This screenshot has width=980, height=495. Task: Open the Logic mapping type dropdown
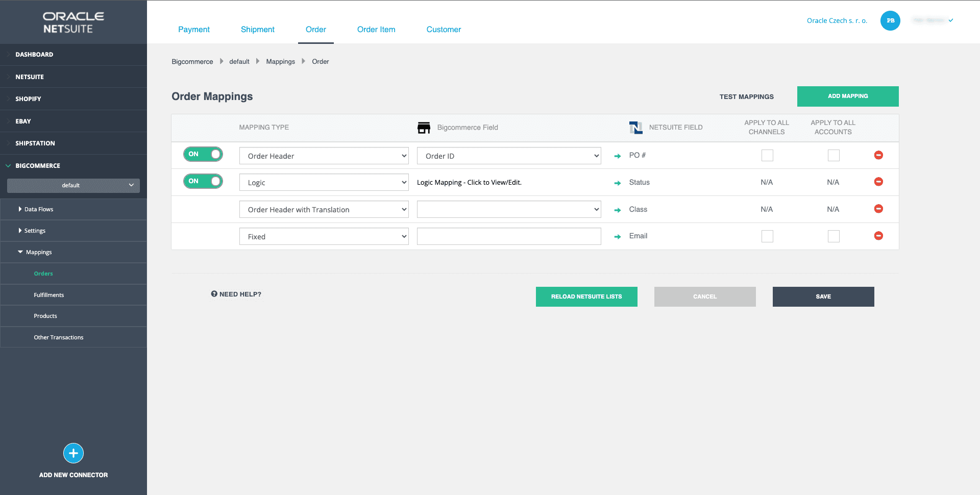tap(324, 182)
